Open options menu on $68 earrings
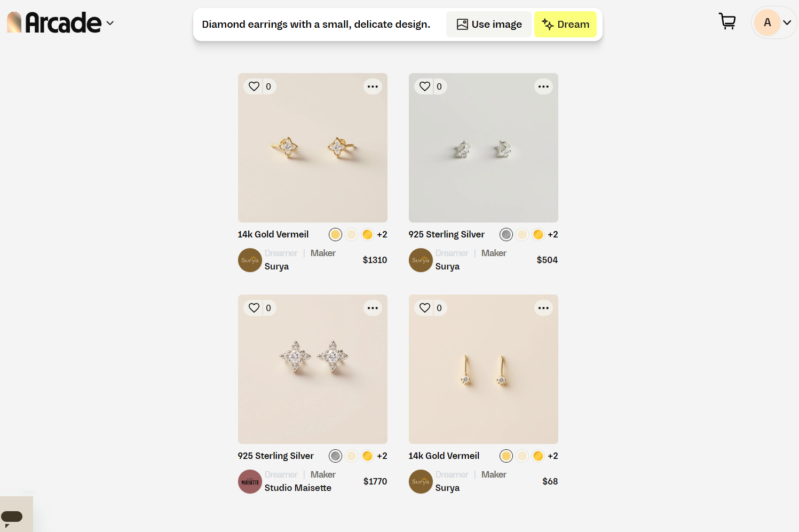 [543, 308]
